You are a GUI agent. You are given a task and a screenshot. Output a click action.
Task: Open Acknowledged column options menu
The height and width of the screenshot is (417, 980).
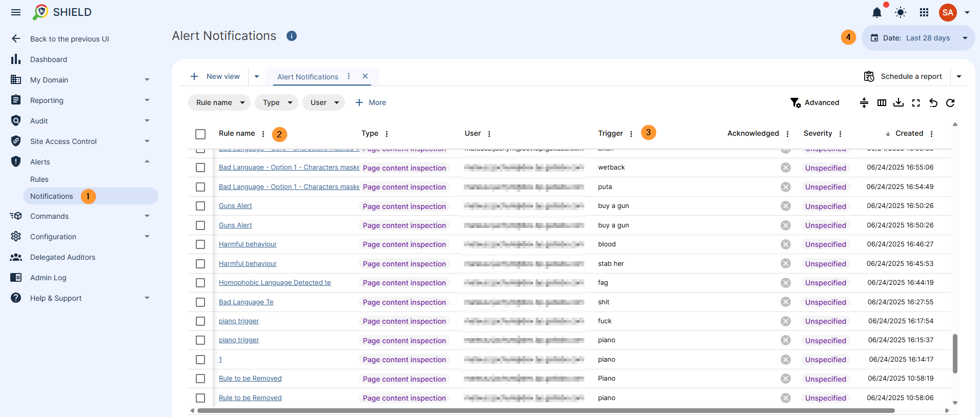[787, 134]
